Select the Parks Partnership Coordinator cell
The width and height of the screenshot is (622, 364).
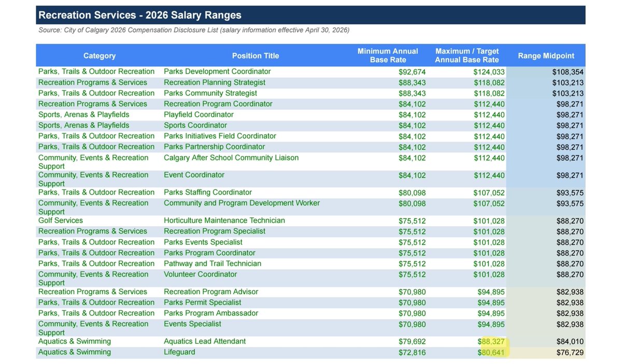pyautogui.click(x=214, y=147)
